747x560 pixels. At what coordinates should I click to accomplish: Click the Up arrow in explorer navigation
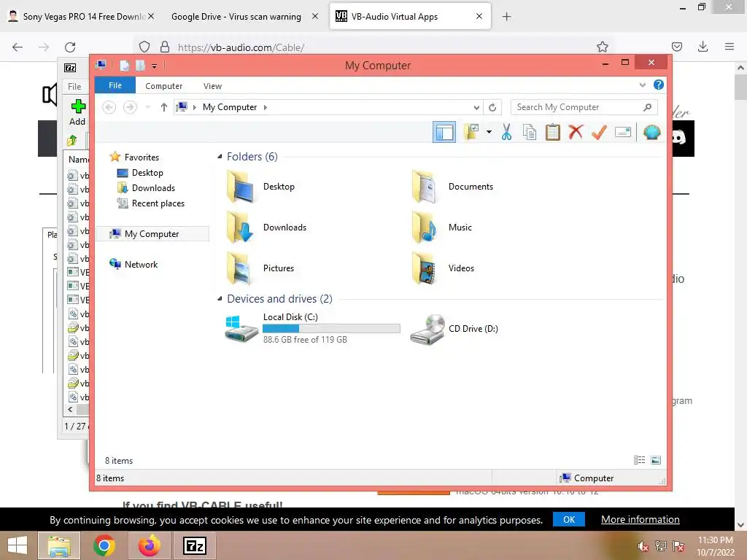164,107
